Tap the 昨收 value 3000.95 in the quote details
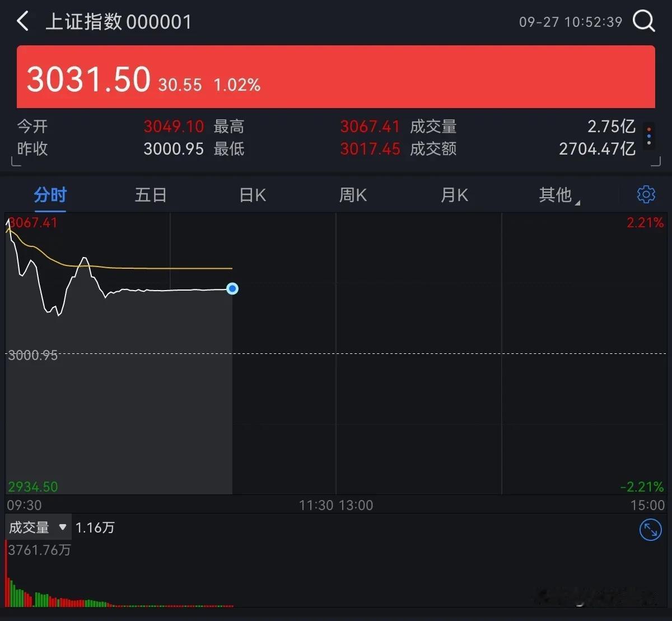 point(174,149)
